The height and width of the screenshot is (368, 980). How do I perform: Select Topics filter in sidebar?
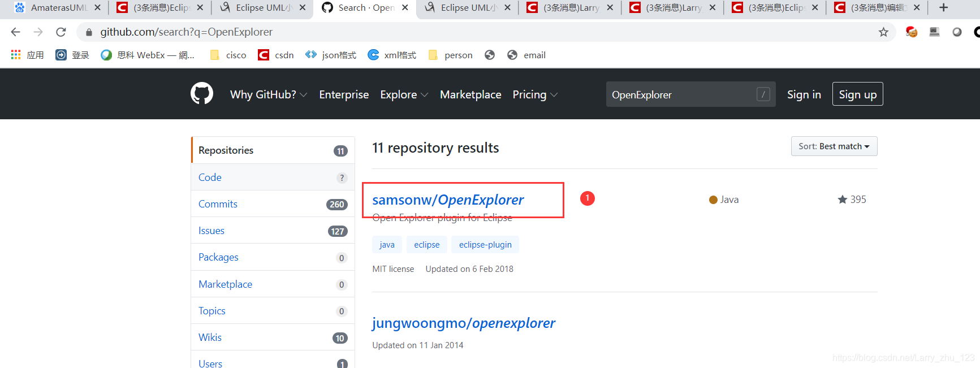coord(273,310)
